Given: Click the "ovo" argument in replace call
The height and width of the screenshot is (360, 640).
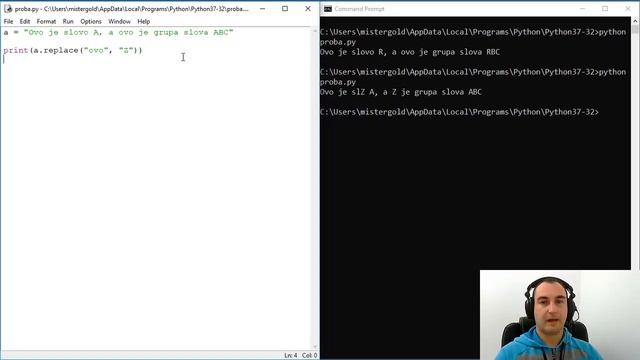Looking at the screenshot, I should pos(96,50).
